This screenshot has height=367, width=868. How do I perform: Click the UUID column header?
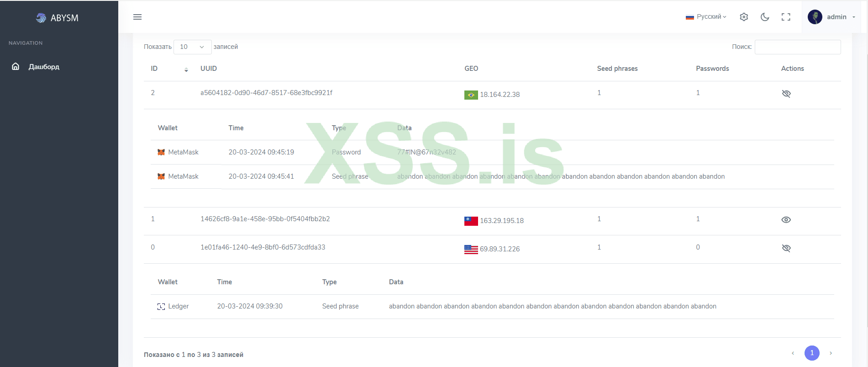pyautogui.click(x=209, y=69)
